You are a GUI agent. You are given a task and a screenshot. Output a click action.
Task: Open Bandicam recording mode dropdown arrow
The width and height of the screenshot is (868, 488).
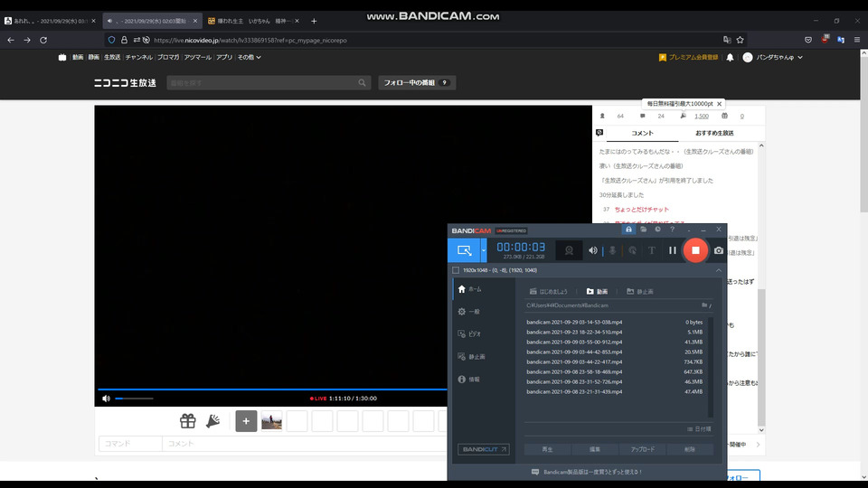click(483, 250)
